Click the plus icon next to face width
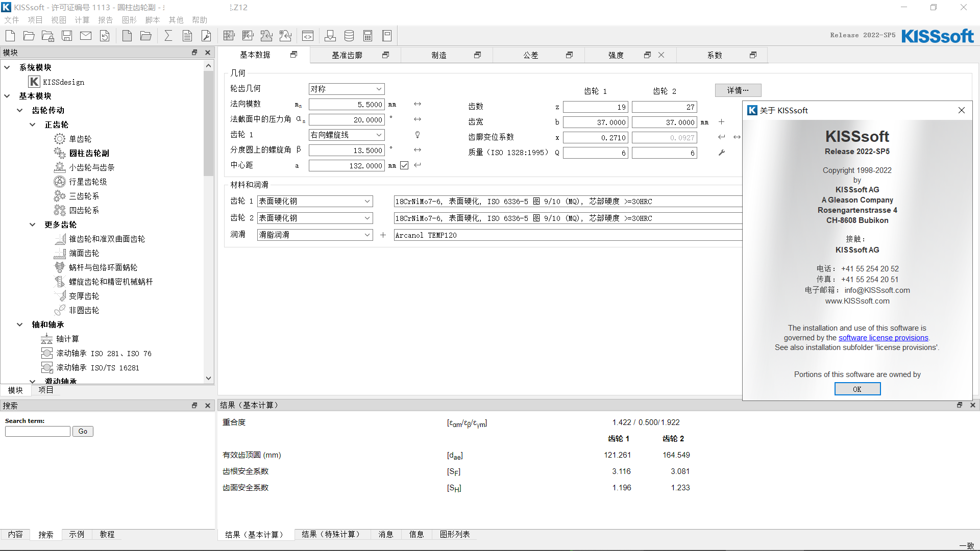The image size is (980, 551). tap(722, 122)
